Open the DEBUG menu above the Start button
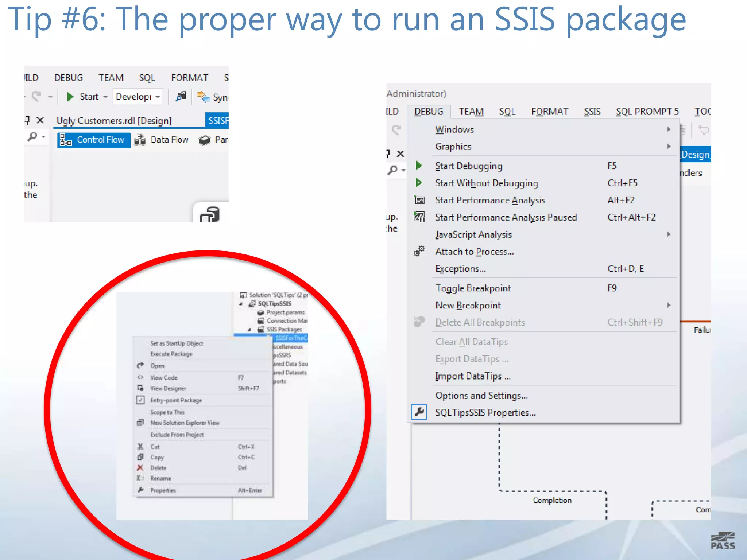The width and height of the screenshot is (747, 560). (x=69, y=78)
